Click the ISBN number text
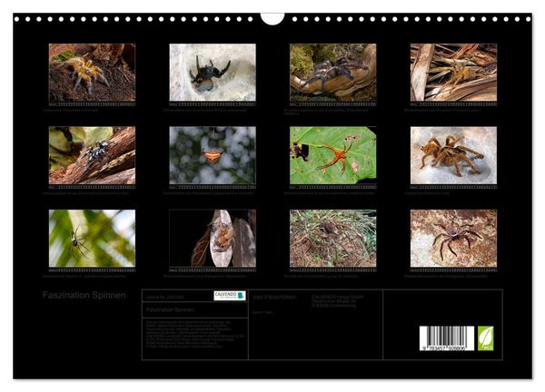This screenshot has width=545, height=392. pos(274,298)
